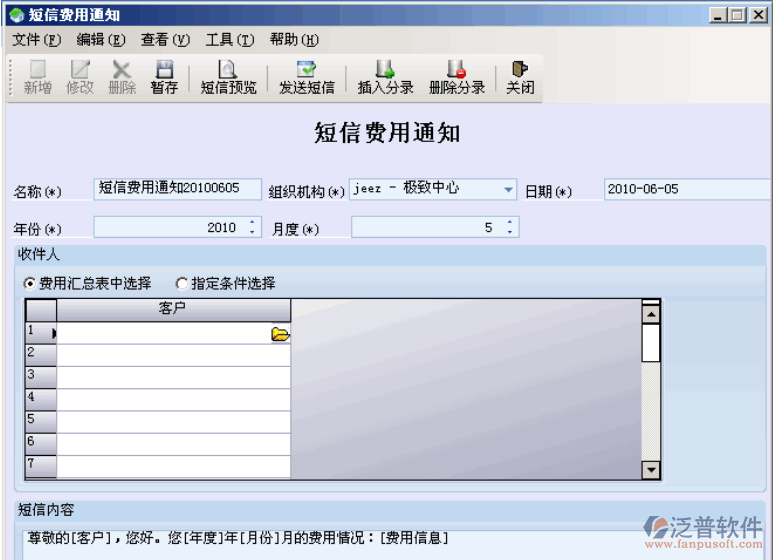Select row header 6 in recipient grid
Viewport: 773px width, 560px height.
click(41, 444)
